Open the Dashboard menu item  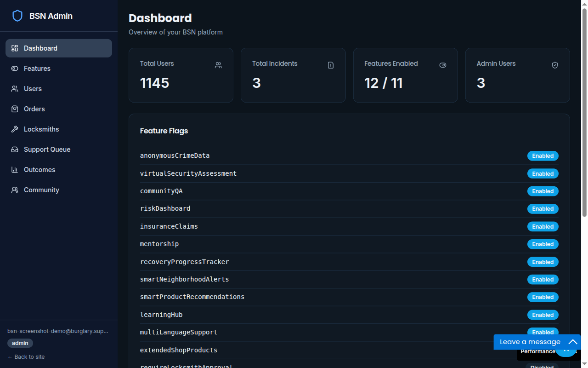59,48
